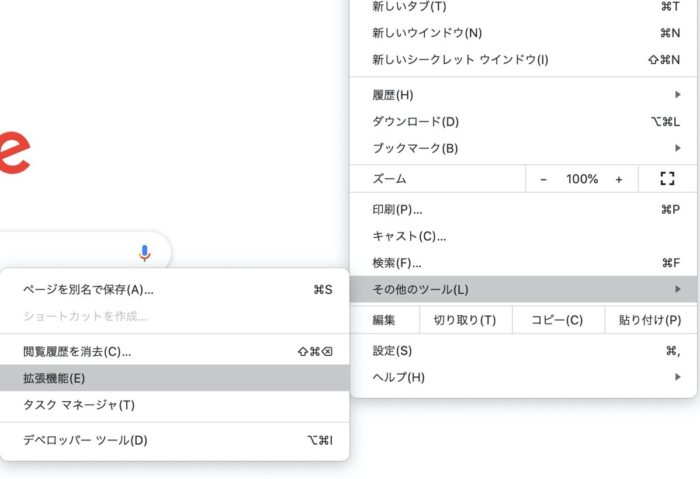
Task: Click the fullscreen icon in zoom row
Action: coord(668,179)
